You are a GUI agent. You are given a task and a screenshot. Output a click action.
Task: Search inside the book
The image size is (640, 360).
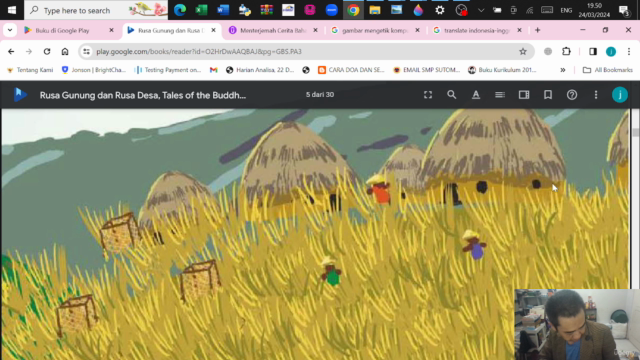coord(451,95)
